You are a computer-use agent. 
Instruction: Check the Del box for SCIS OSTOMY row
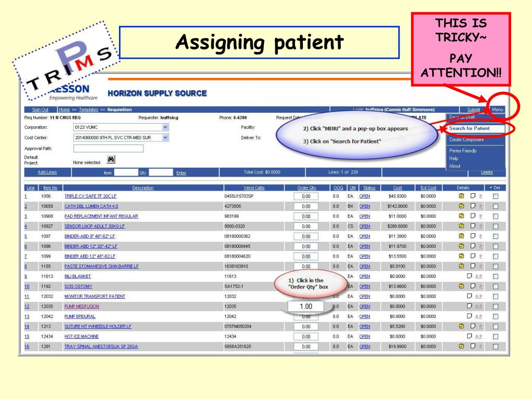495,286
